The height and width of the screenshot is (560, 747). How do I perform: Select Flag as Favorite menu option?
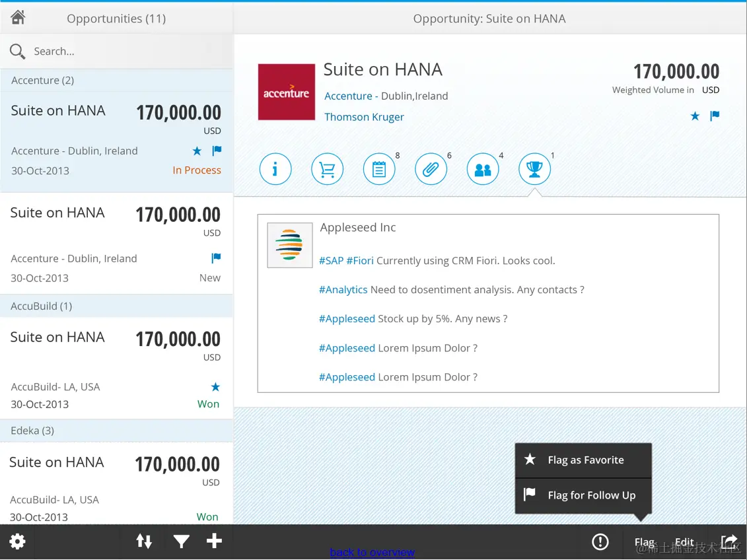(x=583, y=460)
